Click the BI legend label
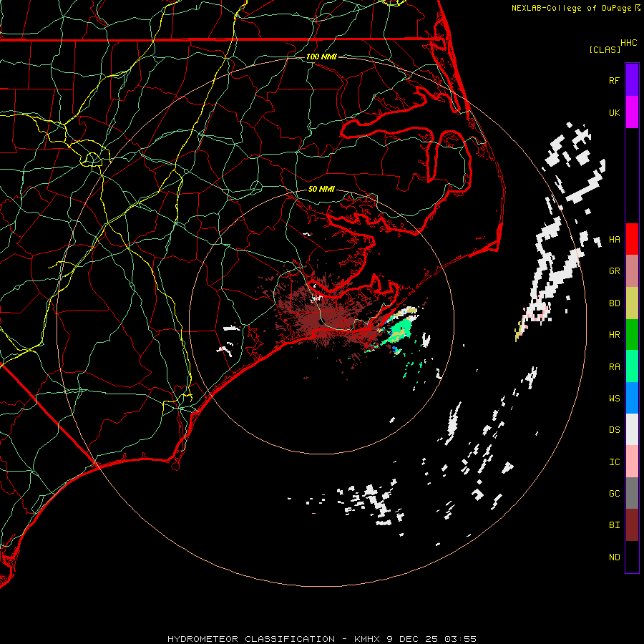This screenshot has height=644, width=644. click(615, 525)
